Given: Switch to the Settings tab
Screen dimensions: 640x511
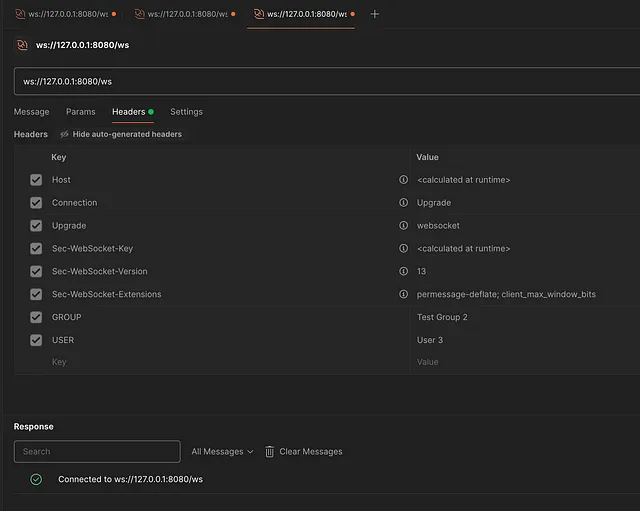Looking at the screenshot, I should tap(186, 112).
